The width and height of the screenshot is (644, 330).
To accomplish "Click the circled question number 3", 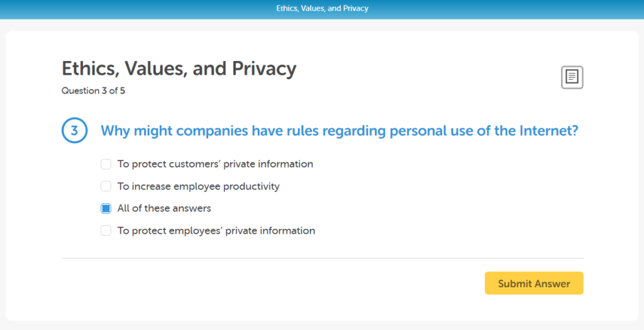I will [x=74, y=131].
